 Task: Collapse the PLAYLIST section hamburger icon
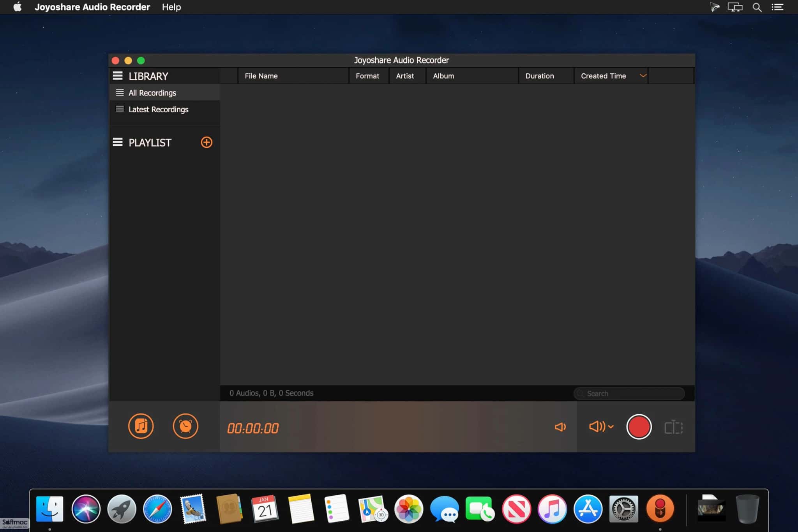click(118, 142)
